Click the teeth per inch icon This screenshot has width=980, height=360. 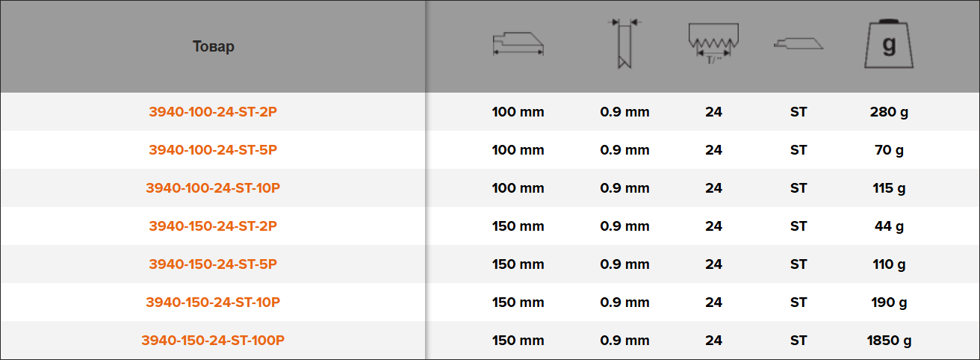713,44
